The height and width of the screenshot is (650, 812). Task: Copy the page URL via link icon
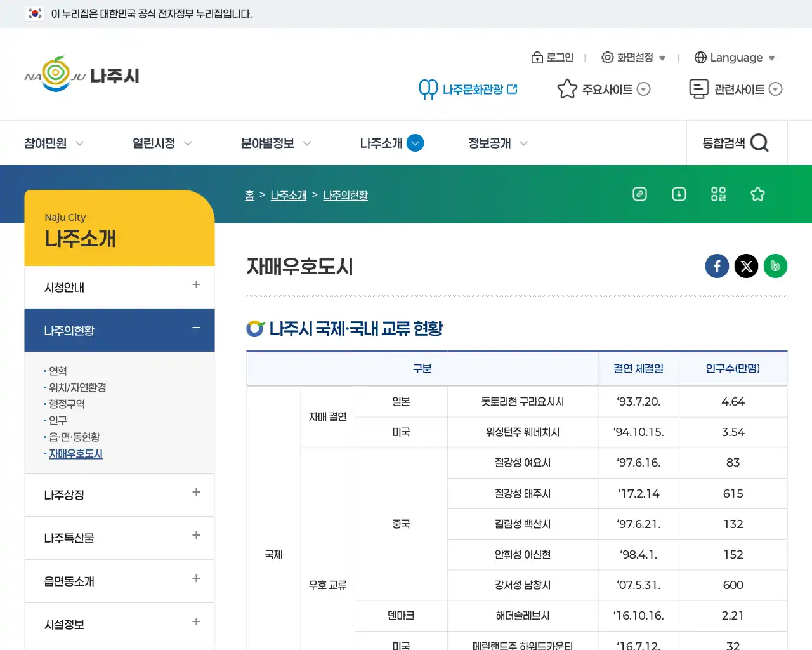pyautogui.click(x=639, y=194)
